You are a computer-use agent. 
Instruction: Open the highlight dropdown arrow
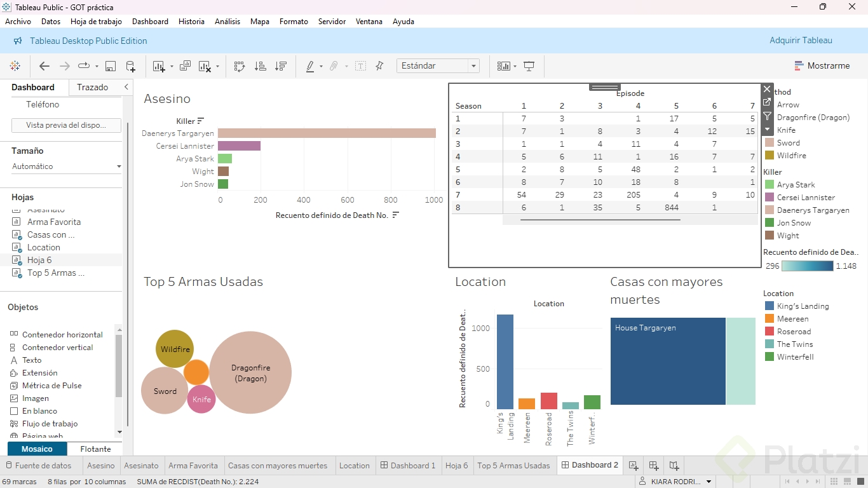pyautogui.click(x=321, y=67)
